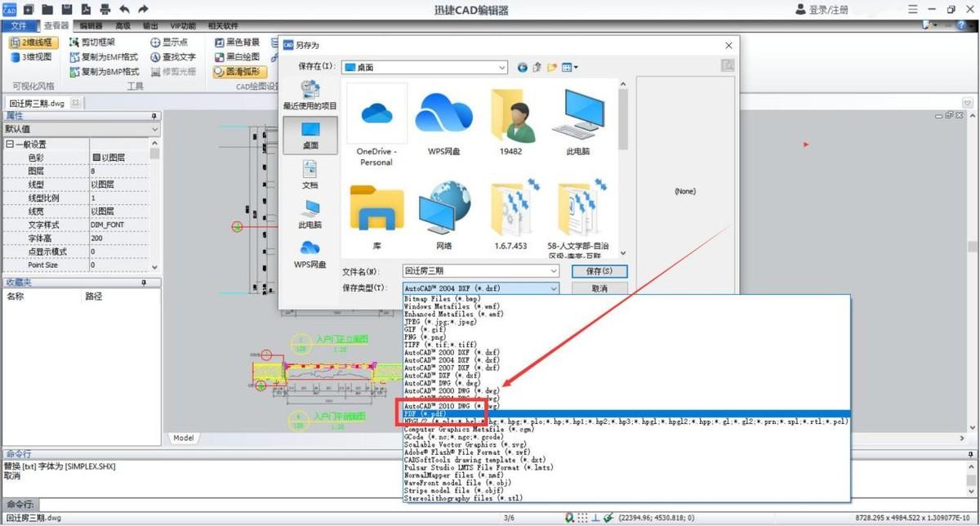Close the 回迁房三期.dwg document tab

(75, 104)
